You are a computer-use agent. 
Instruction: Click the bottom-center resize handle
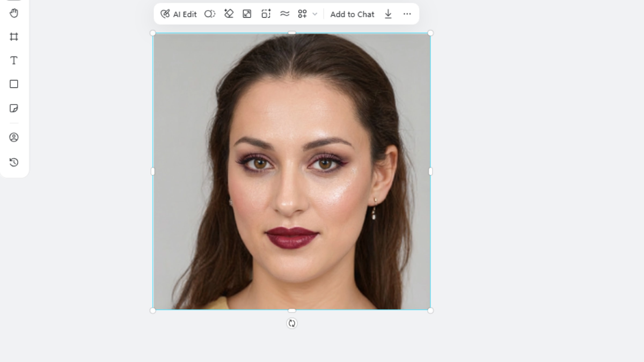(x=292, y=310)
